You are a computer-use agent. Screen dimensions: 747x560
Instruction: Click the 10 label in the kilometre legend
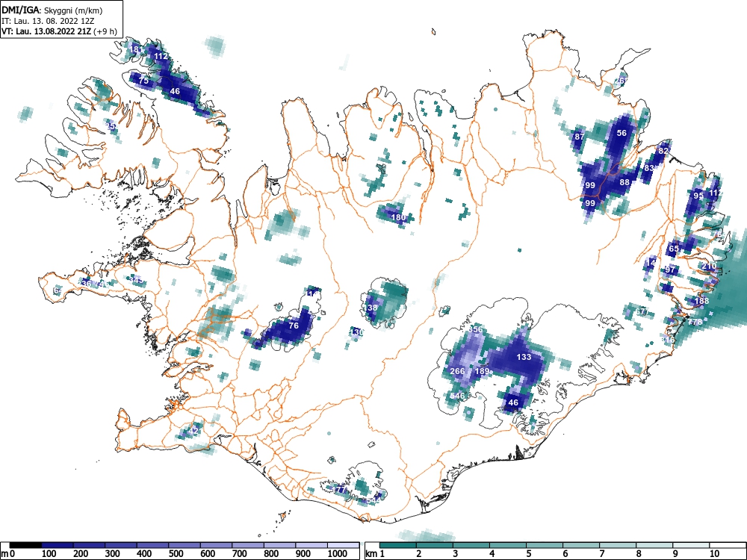(x=713, y=554)
